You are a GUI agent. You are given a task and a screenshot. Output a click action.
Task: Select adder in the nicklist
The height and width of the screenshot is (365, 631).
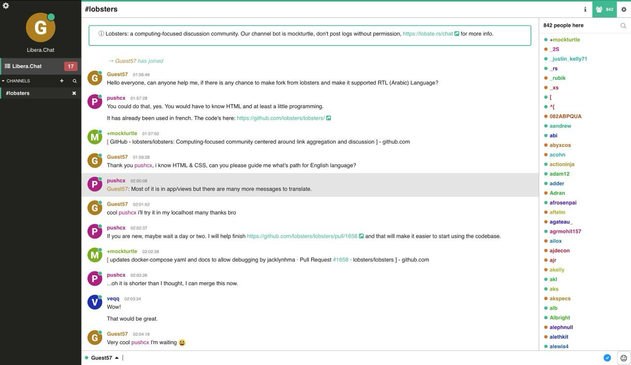(x=557, y=184)
